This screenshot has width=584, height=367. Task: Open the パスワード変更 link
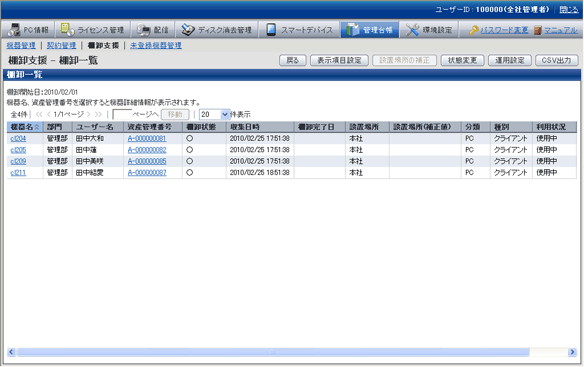coord(504,30)
